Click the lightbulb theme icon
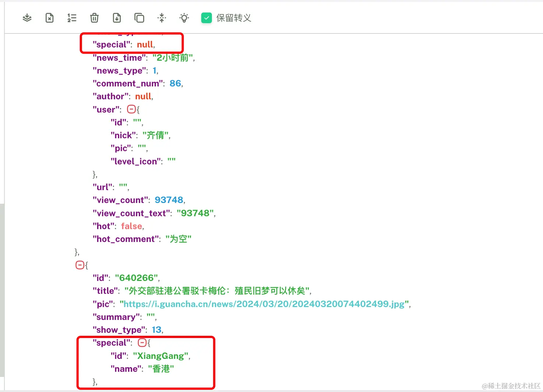 (184, 18)
